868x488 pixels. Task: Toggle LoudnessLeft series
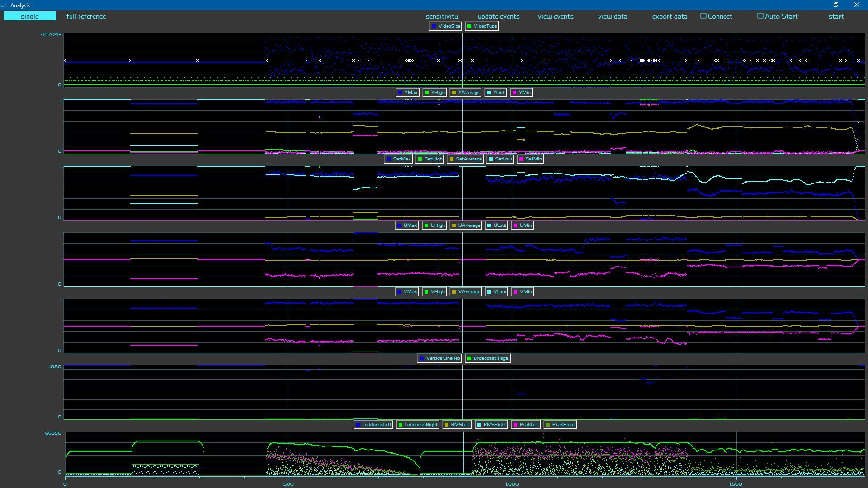point(373,425)
